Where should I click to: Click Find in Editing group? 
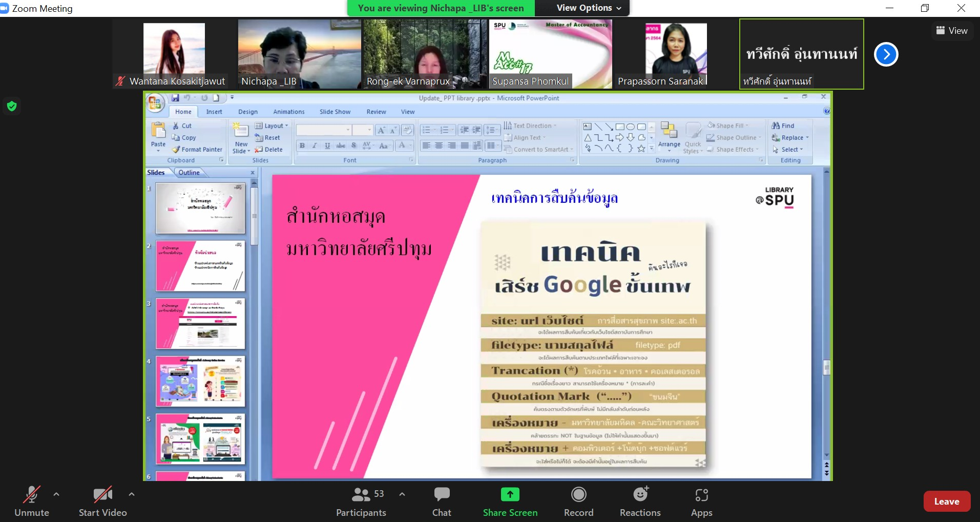(x=783, y=126)
